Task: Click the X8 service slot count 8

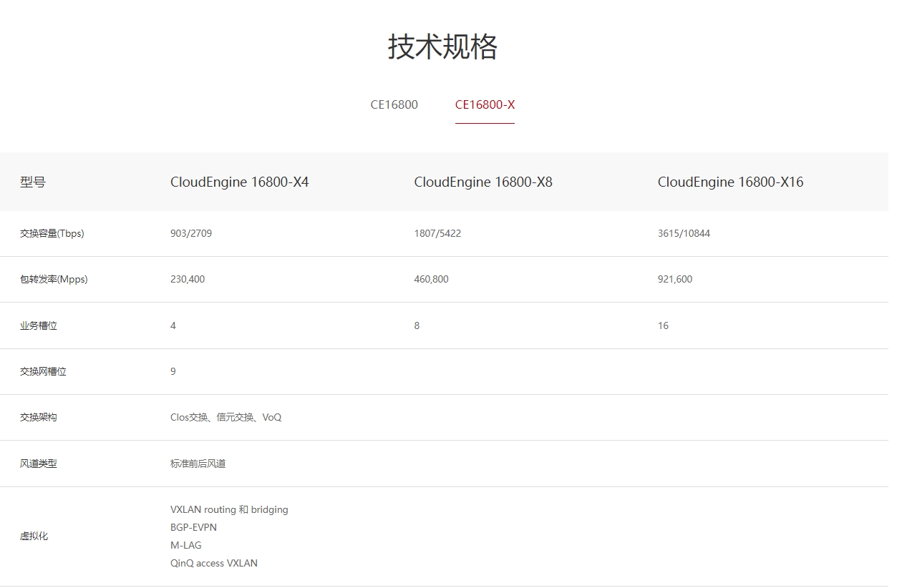Action: tap(417, 325)
